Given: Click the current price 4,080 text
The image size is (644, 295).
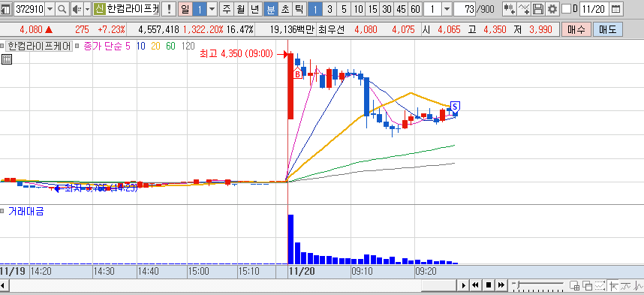Looking at the screenshot, I should tap(32, 29).
